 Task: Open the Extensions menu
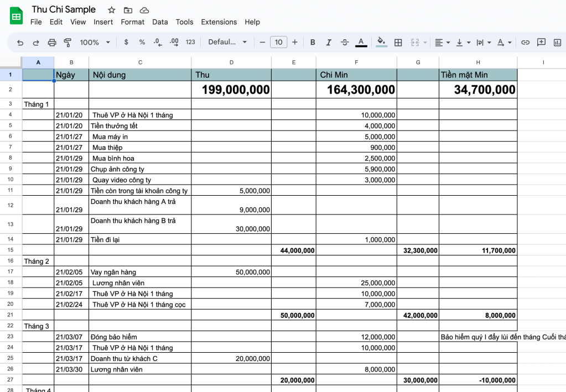[x=219, y=22]
